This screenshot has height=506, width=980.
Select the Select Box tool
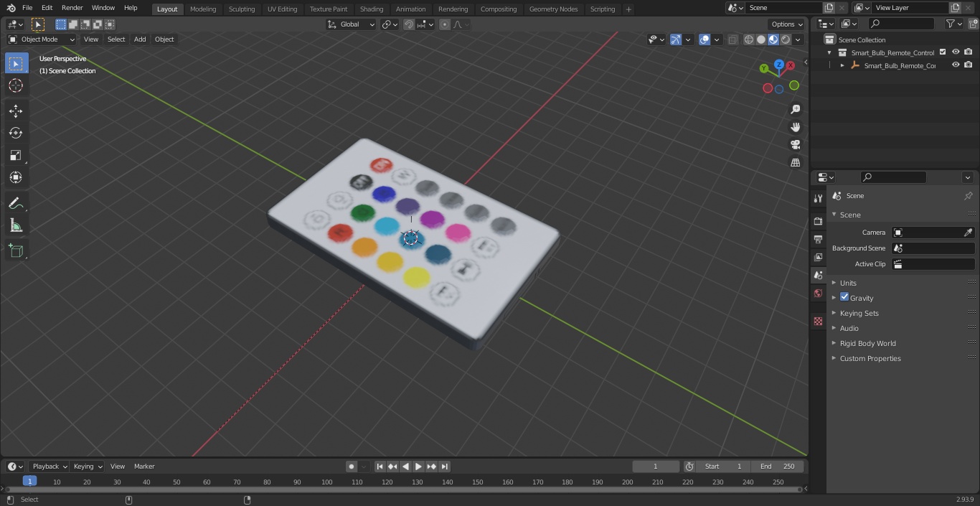16,64
